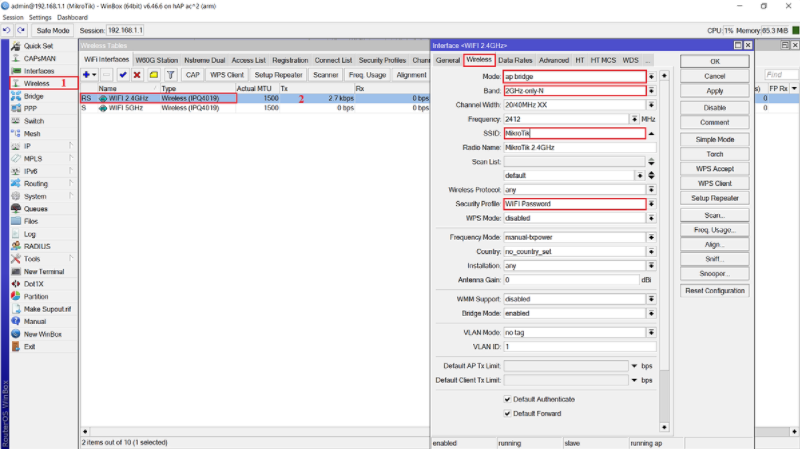The width and height of the screenshot is (800, 449).
Task: Expand the Security Profile dropdown
Action: point(652,203)
